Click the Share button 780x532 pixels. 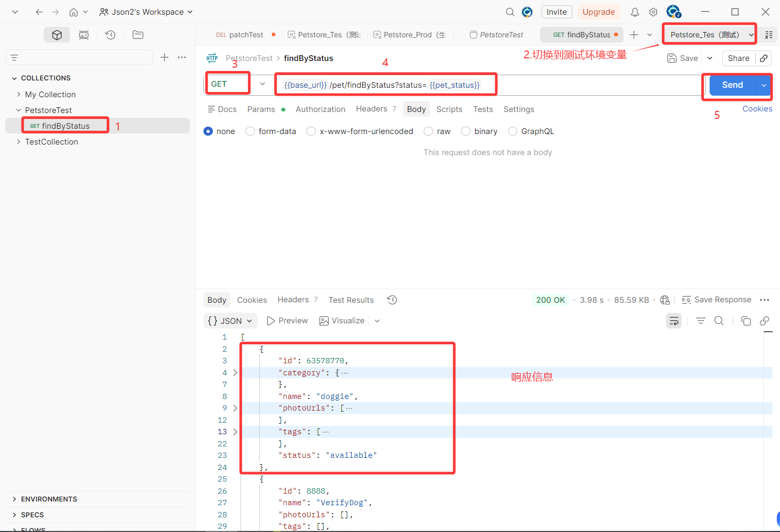738,58
